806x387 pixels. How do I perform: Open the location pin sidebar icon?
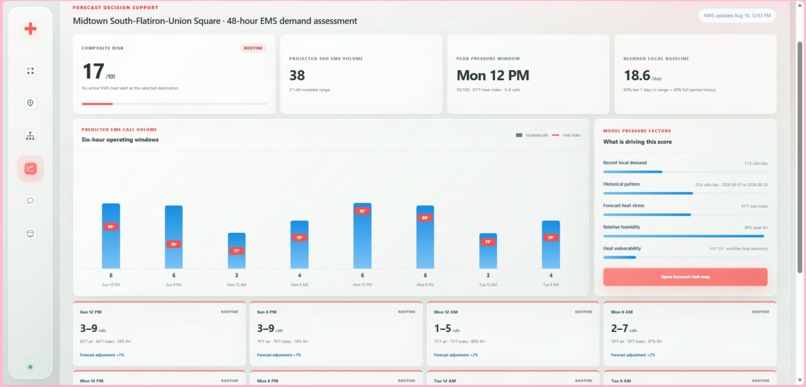tap(30, 103)
